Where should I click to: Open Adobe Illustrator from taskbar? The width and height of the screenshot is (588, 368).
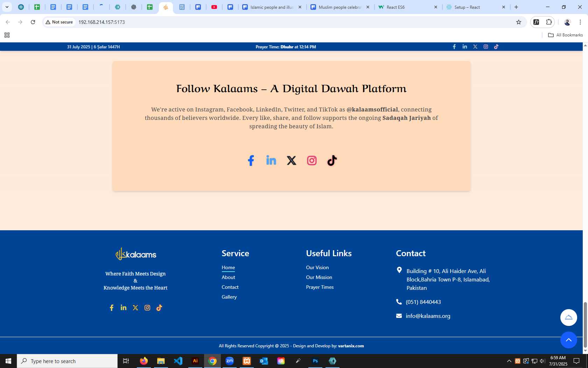click(195, 361)
